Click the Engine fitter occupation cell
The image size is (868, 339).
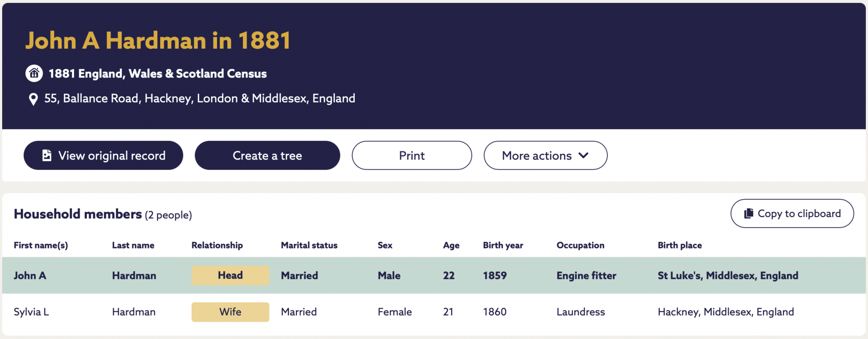click(x=587, y=276)
